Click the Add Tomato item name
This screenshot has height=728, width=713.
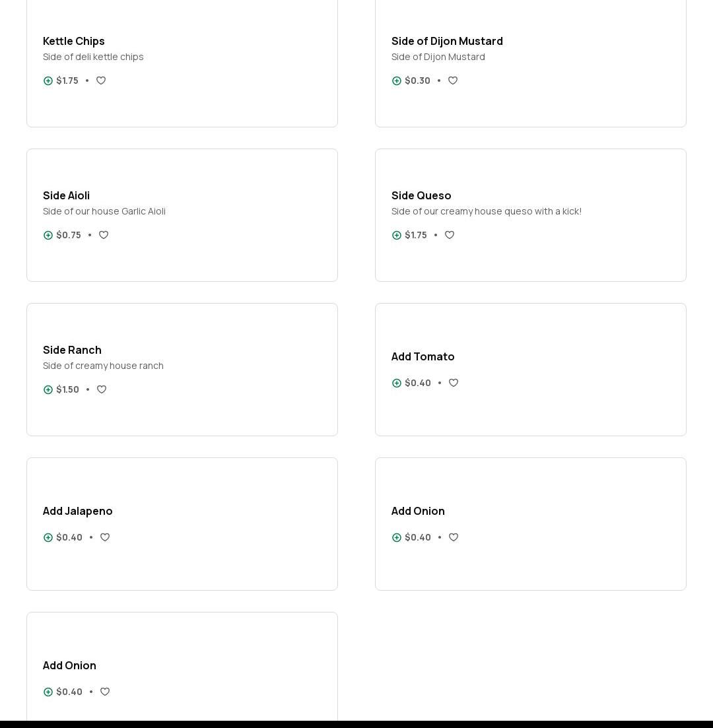click(423, 356)
